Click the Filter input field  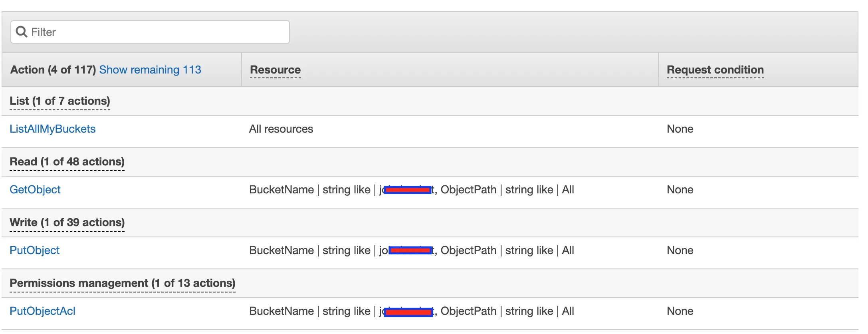point(160,32)
